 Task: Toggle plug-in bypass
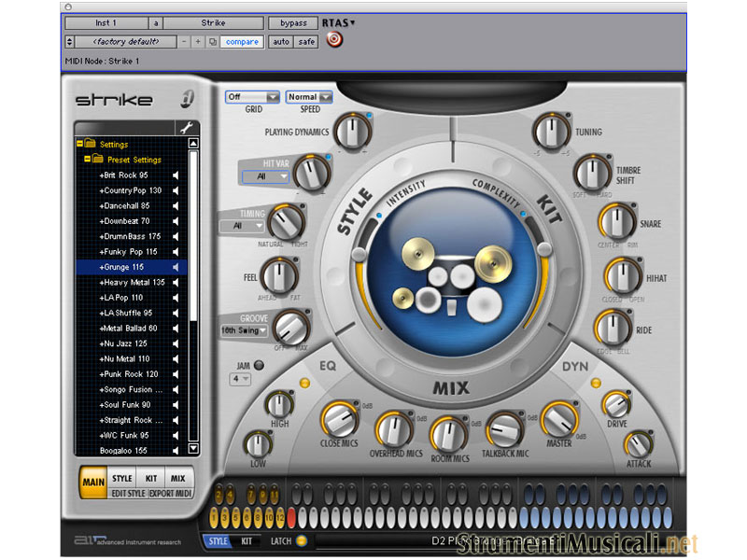click(x=292, y=22)
